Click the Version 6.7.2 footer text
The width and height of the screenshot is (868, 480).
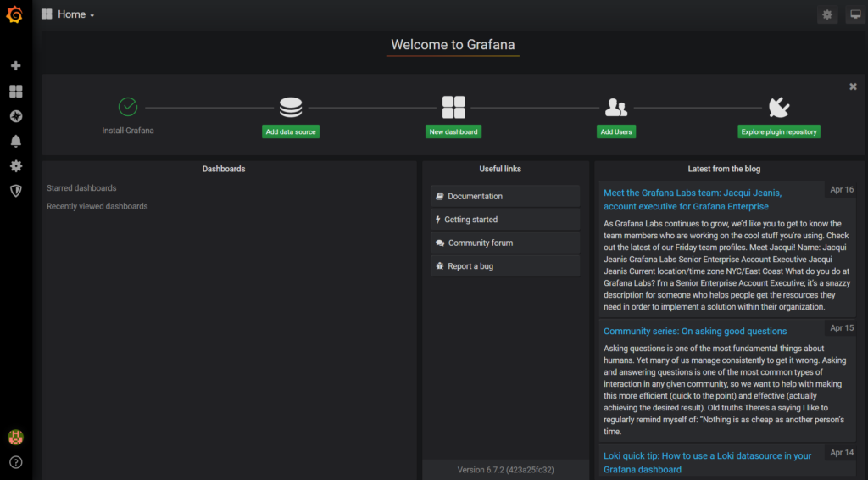tap(505, 470)
